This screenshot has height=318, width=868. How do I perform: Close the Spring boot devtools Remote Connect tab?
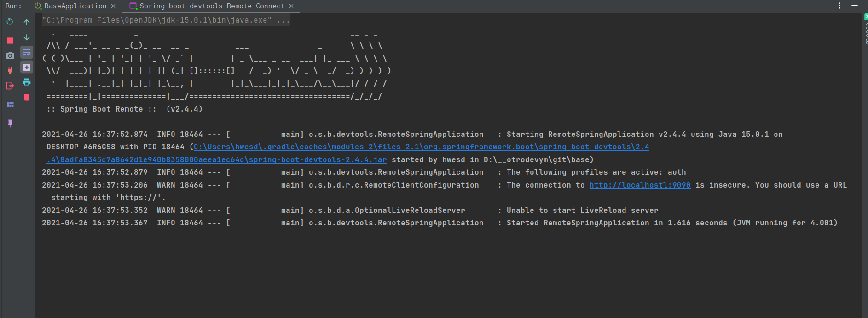[291, 6]
